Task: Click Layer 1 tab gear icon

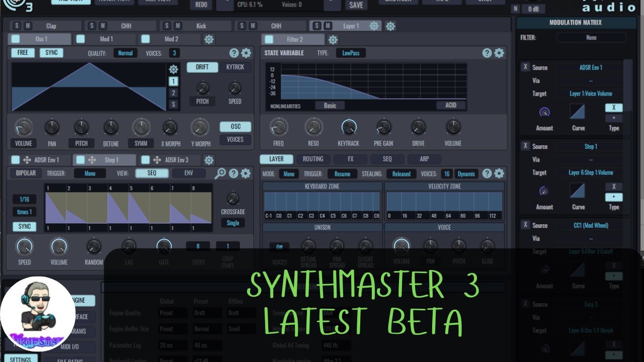Action: 374,26
